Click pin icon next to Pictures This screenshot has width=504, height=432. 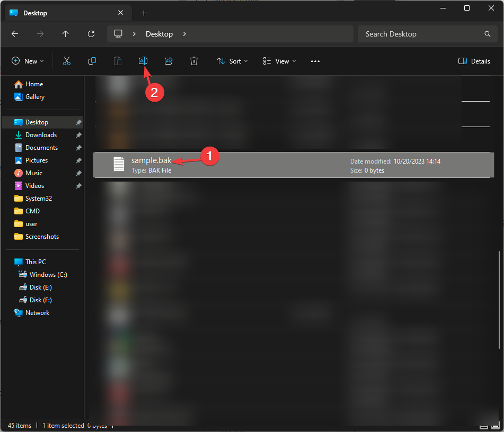pos(78,160)
